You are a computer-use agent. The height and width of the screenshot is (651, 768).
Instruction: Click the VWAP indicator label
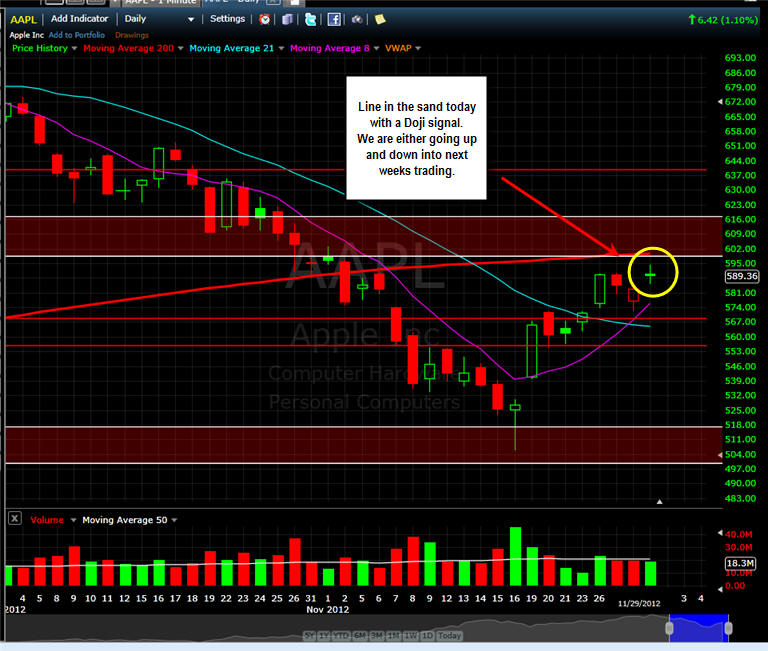point(398,48)
